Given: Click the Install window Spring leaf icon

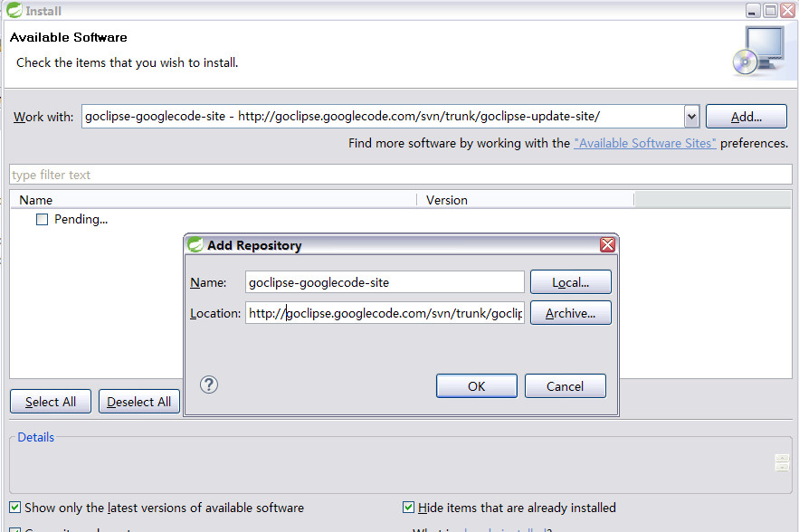Looking at the screenshot, I should (x=14, y=10).
